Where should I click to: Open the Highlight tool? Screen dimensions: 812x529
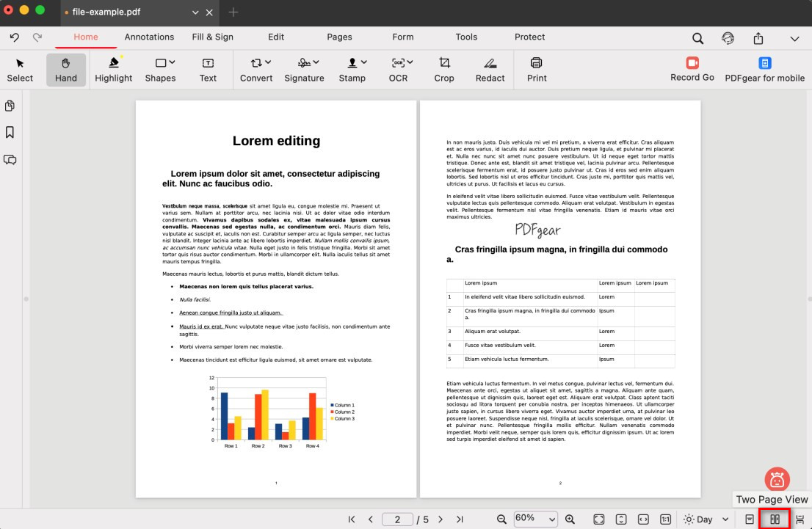[x=113, y=70]
